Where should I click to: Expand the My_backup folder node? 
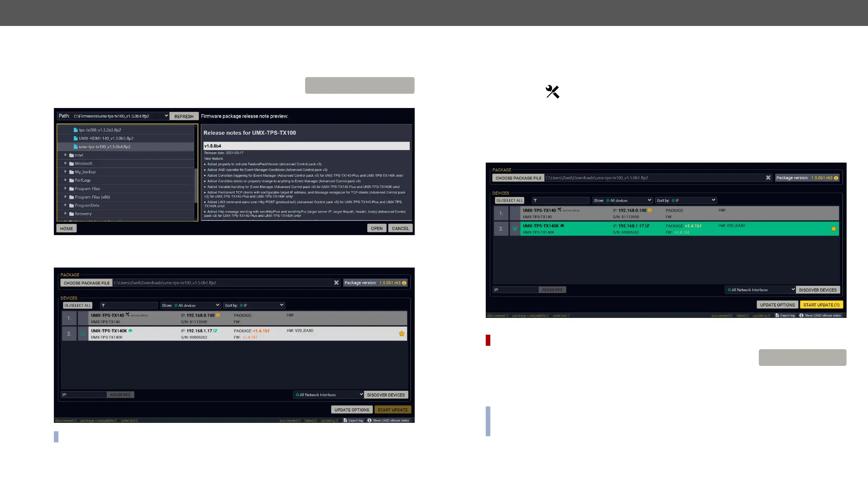pyautogui.click(x=66, y=172)
